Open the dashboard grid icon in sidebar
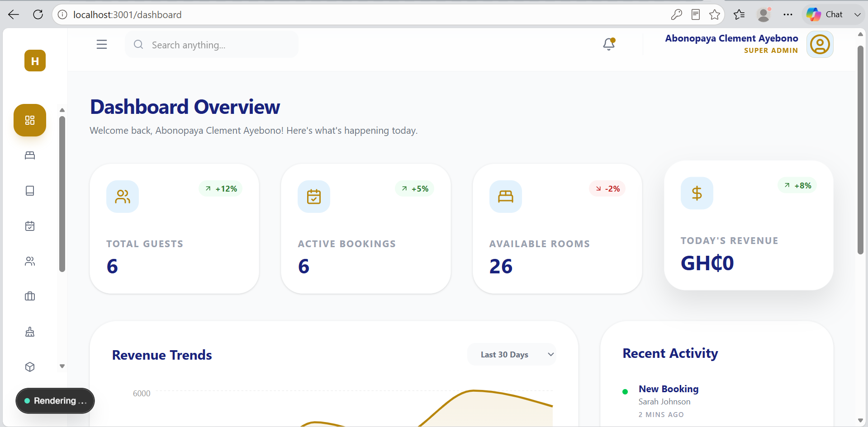 tap(30, 120)
